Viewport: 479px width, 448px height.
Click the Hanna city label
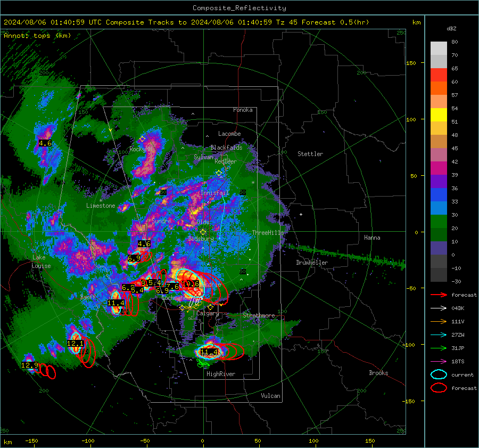pos(372,238)
